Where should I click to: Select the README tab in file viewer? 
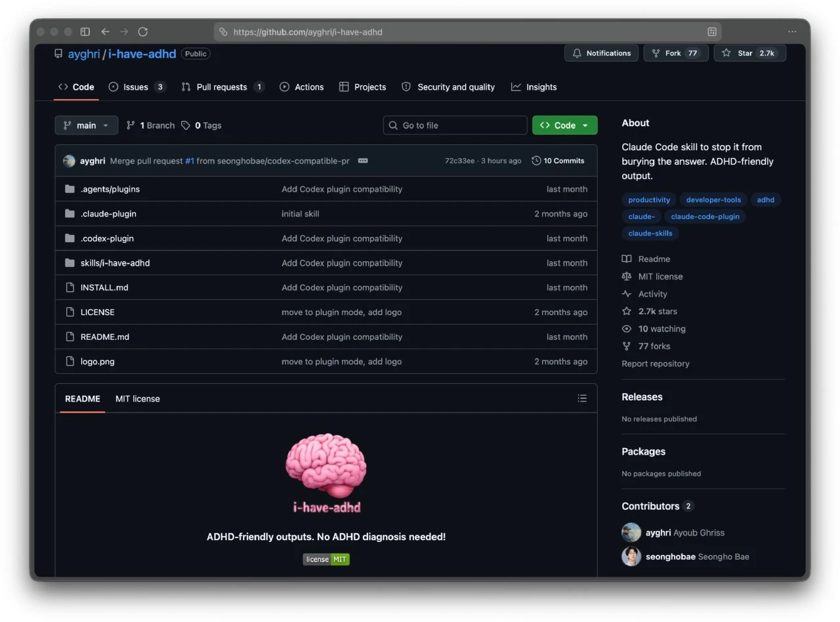(x=83, y=399)
